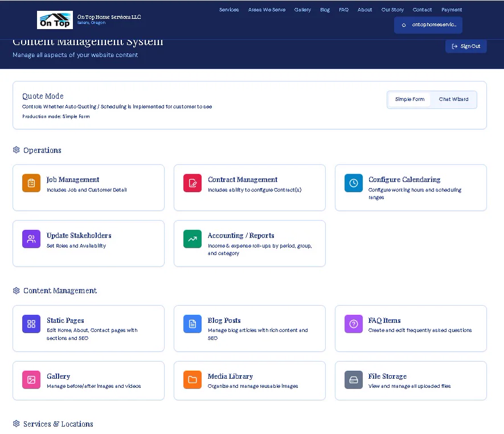Open the ontophomeservic.. account button
This screenshot has width=504, height=434.
pos(428,24)
